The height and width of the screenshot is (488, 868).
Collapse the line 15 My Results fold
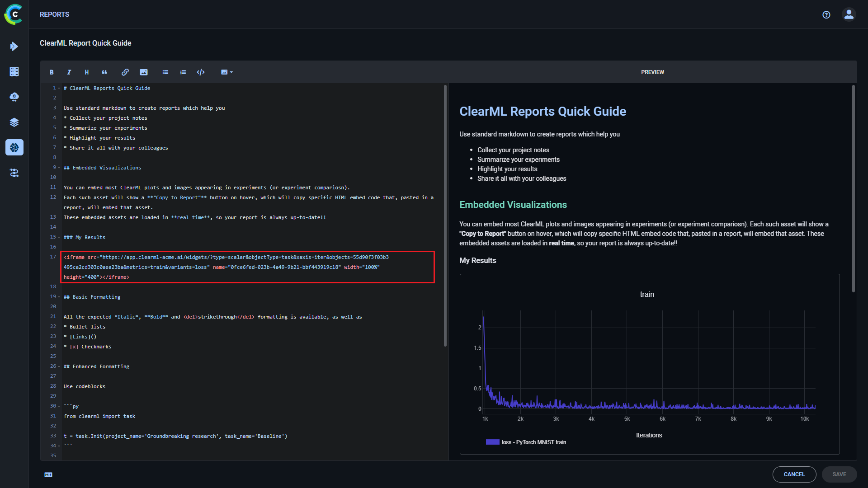59,237
